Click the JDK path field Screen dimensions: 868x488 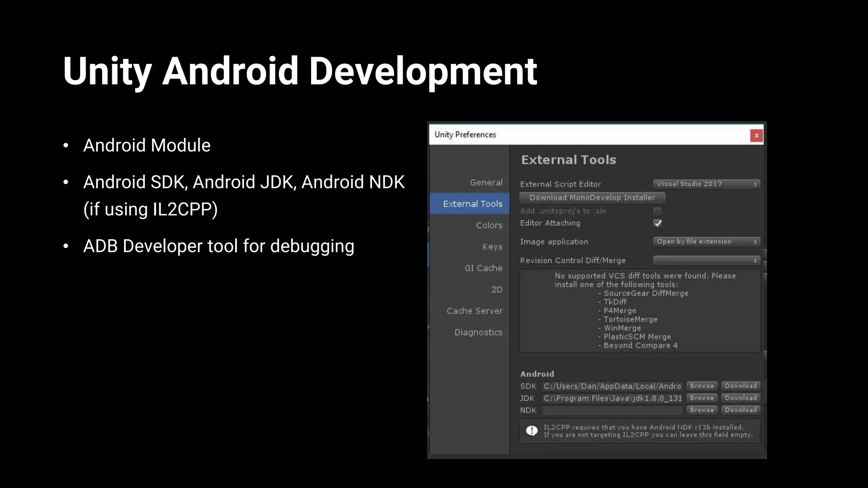tap(612, 398)
